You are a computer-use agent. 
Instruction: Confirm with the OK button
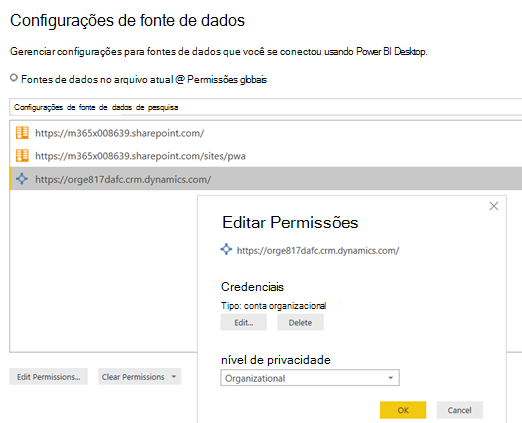[403, 410]
